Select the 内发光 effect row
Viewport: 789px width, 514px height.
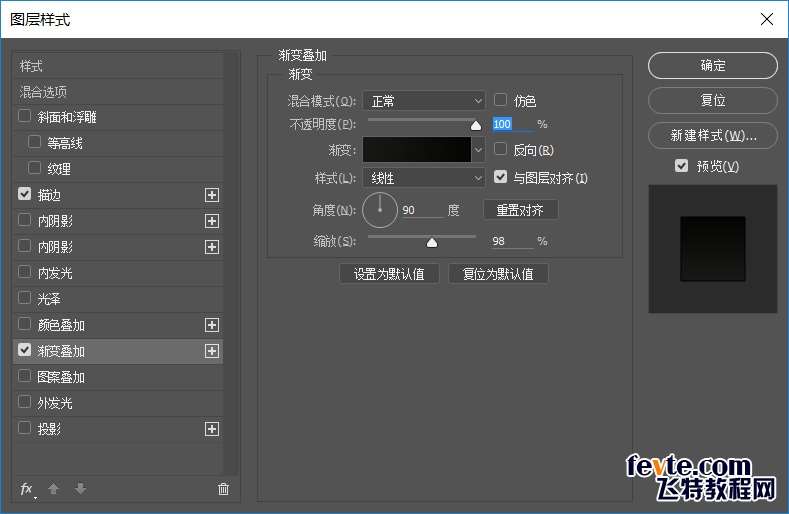(118, 273)
